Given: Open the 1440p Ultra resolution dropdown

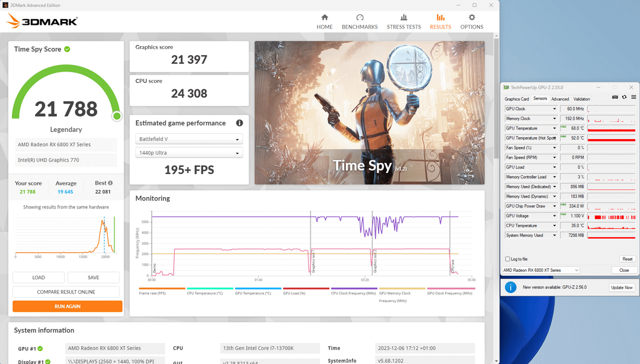Looking at the screenshot, I should (x=189, y=153).
